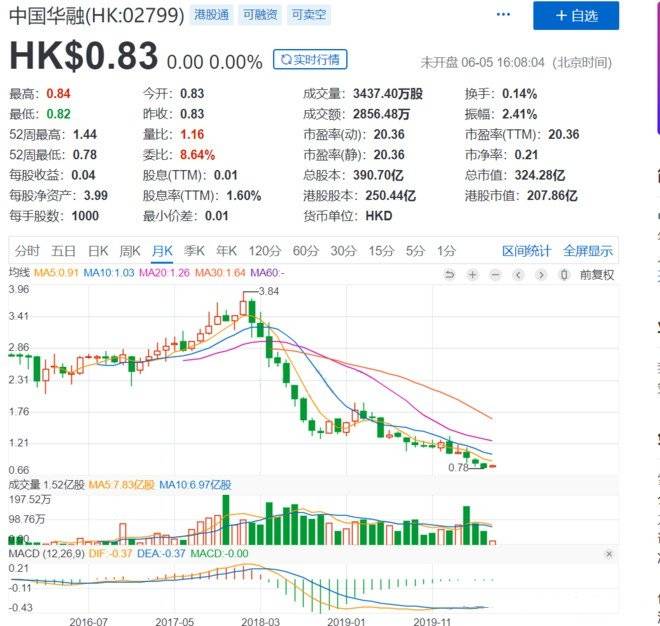Zoom in the K-line chart with plus icon

click(x=472, y=275)
